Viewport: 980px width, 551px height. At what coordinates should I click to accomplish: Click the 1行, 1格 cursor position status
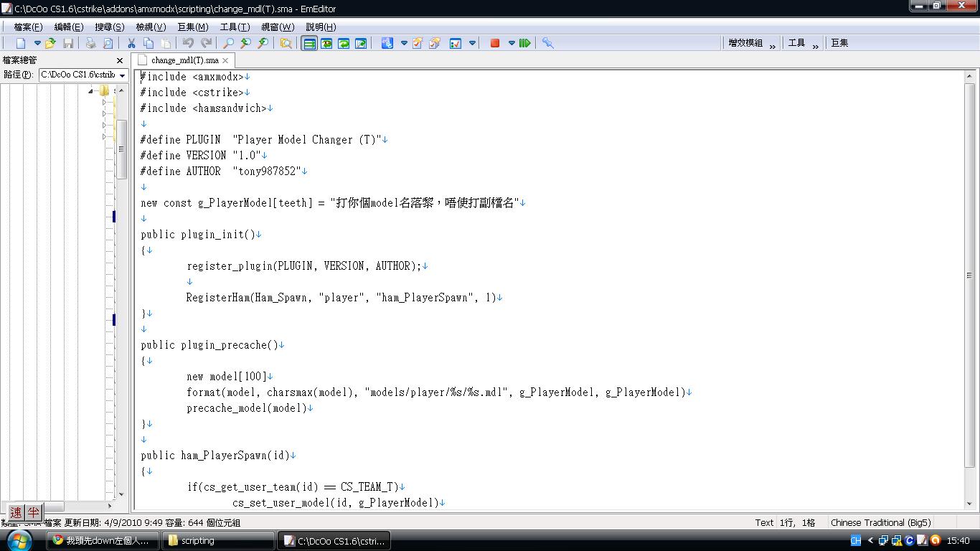tap(798, 523)
